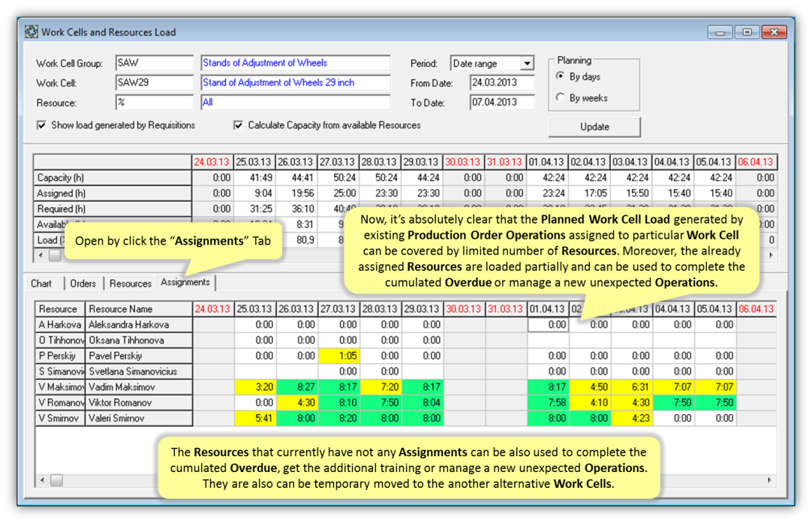Click the Capacity (h) row header
Image resolution: width=812 pixels, height=523 pixels.
[113, 178]
